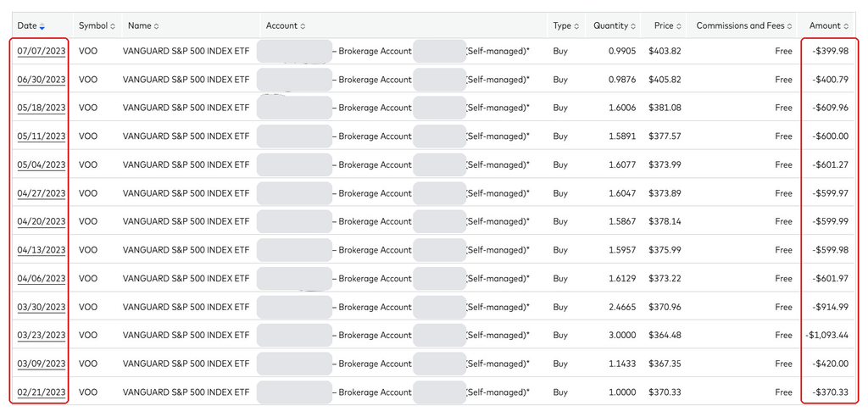The width and height of the screenshot is (868, 417).
Task: Select the -$599.99 amount cell
Action: tap(831, 221)
